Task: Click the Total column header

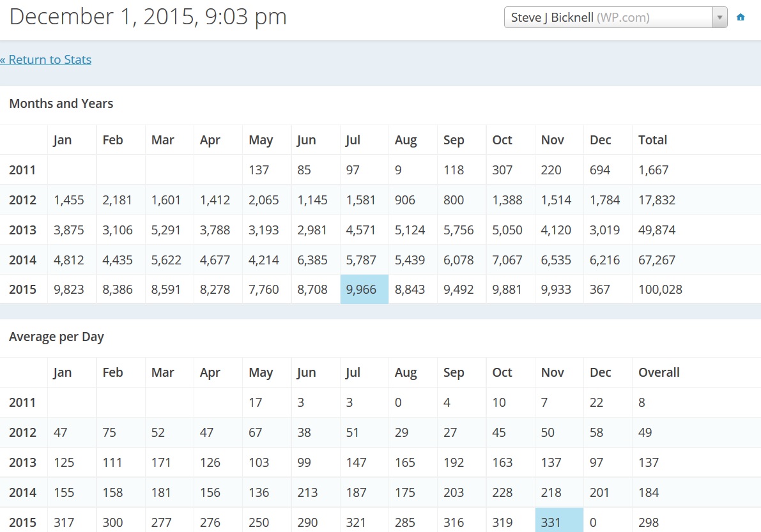Action: coord(652,141)
